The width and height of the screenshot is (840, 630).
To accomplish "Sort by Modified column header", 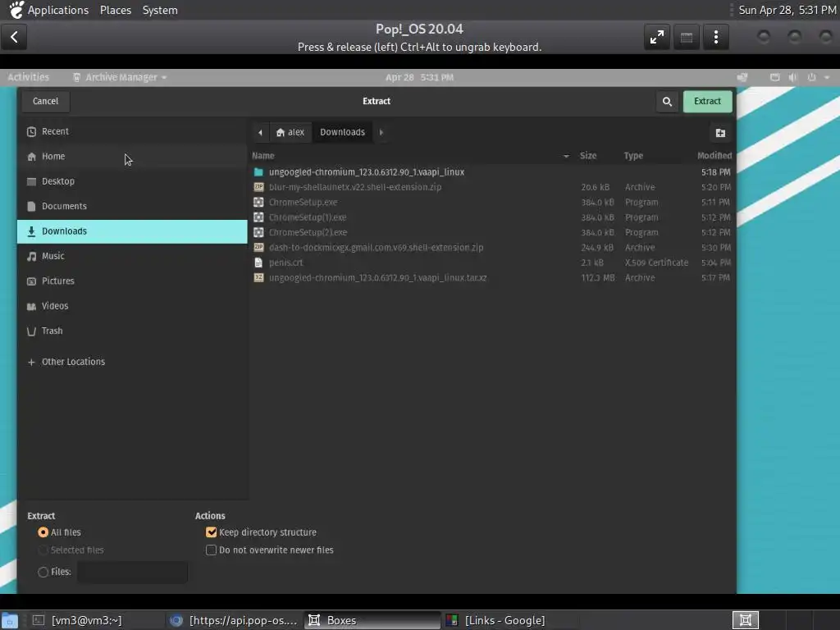I will (714, 156).
